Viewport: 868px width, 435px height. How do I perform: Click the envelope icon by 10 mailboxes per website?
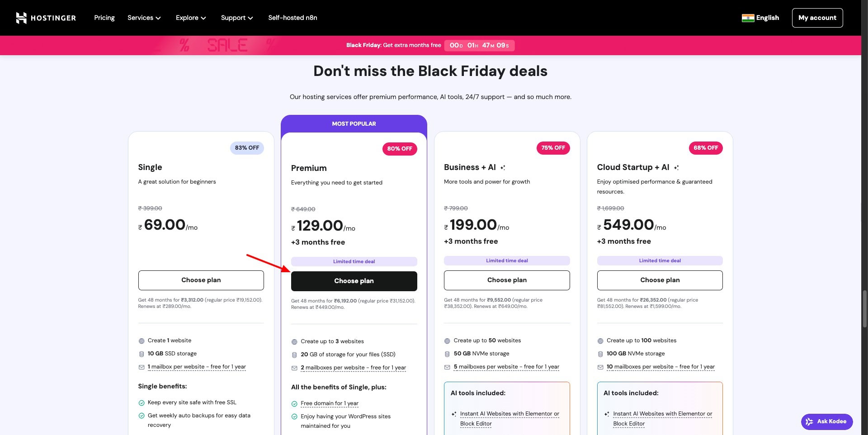pos(600,367)
